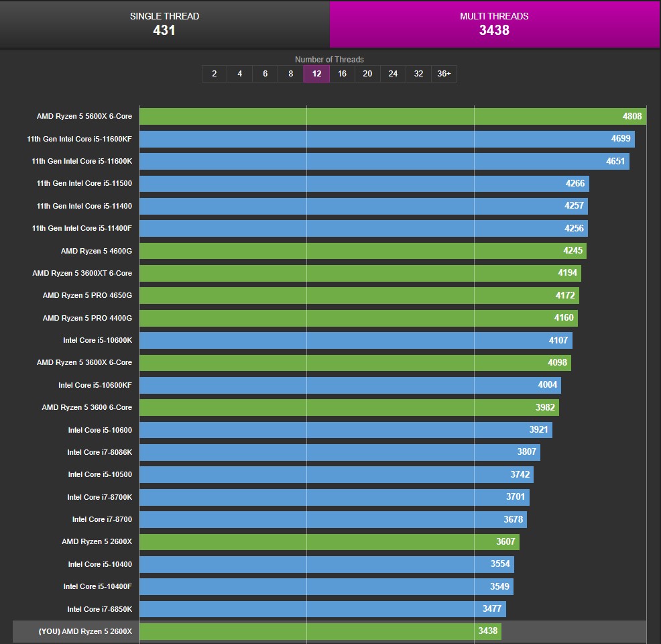Click the AMD Ryzen 5 4600G label

pos(97,251)
